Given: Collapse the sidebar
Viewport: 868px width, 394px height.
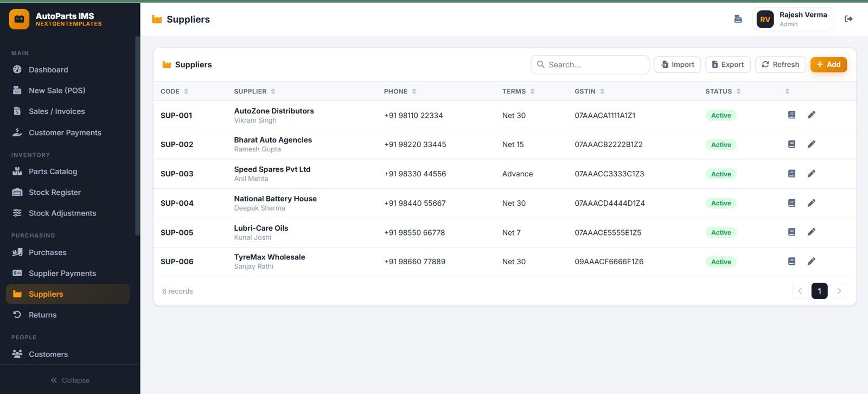Looking at the screenshot, I should 70,380.
